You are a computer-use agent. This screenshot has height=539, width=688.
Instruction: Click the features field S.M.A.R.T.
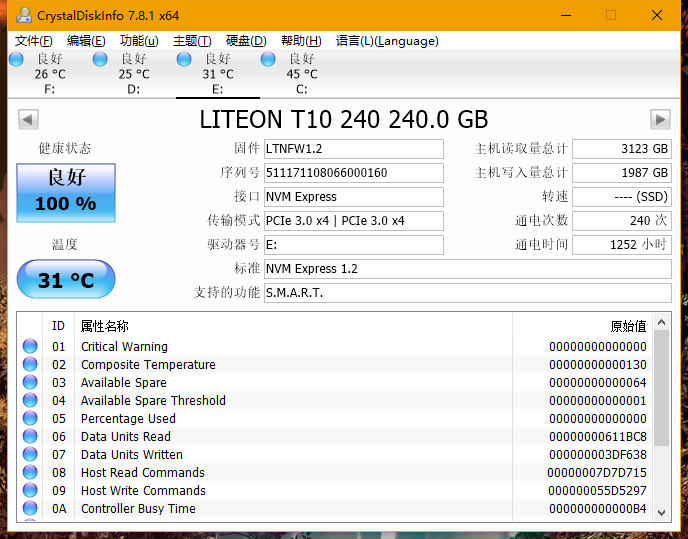[468, 293]
